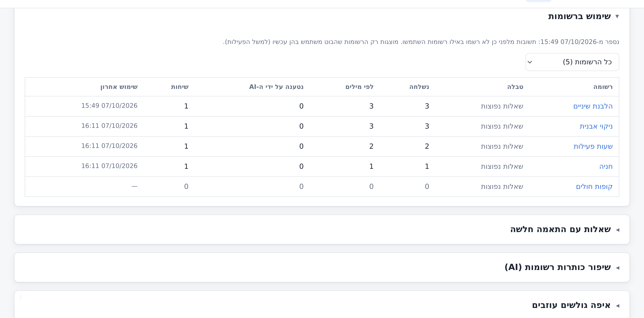Open the שעות פעילות record link
Viewport: 644px width, 318px height.
click(x=593, y=146)
